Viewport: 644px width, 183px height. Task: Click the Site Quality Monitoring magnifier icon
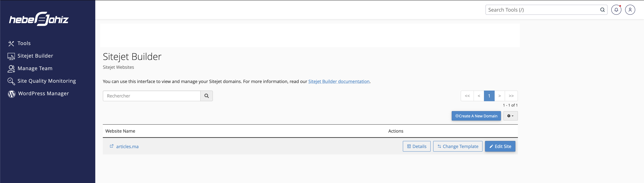[11, 81]
